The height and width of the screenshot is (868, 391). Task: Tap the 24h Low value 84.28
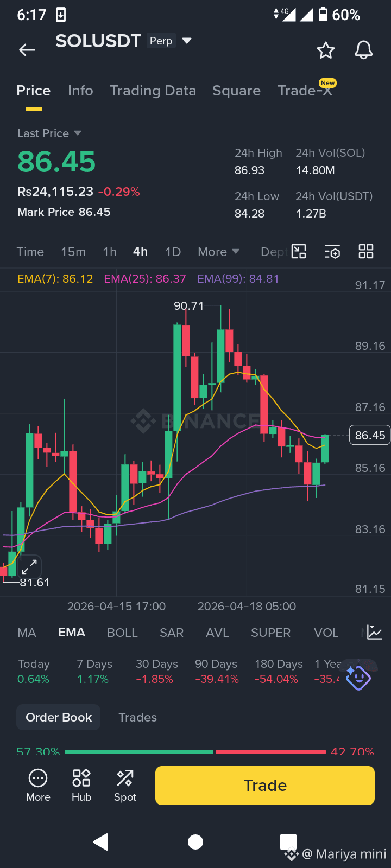click(250, 214)
